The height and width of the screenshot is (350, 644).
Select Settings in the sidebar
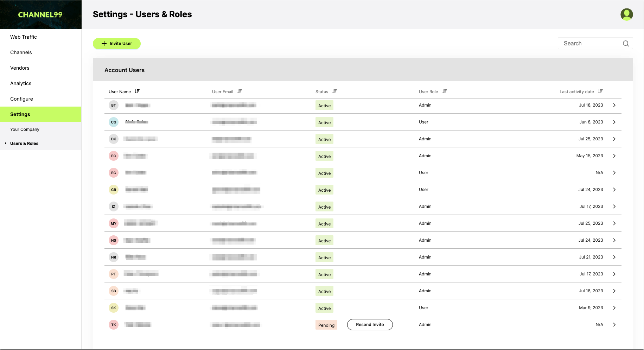(x=40, y=114)
